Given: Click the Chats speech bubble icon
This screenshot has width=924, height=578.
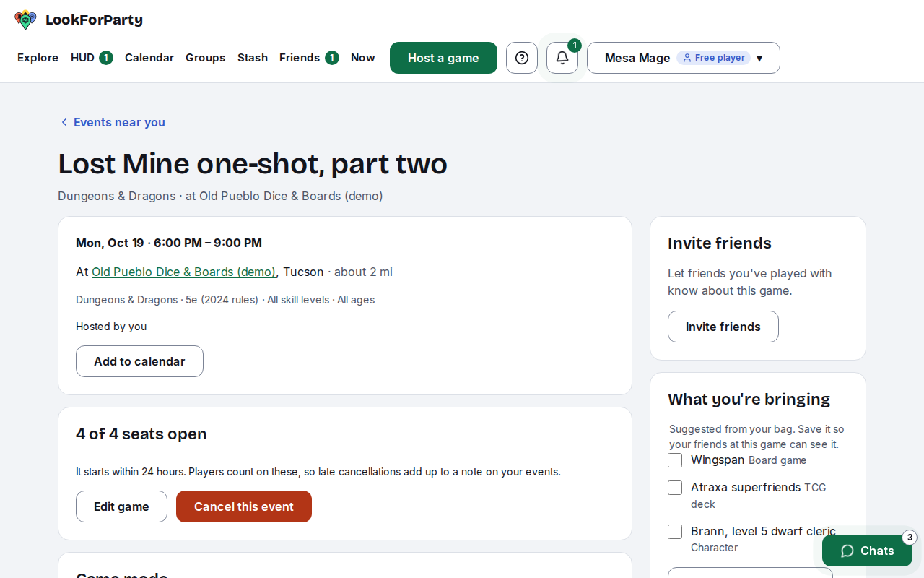Looking at the screenshot, I should point(847,551).
